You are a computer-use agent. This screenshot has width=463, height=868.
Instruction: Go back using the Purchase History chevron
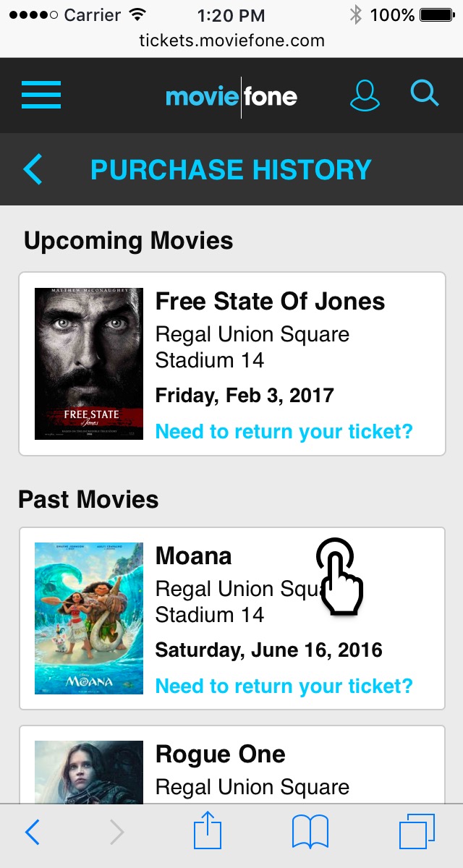33,169
